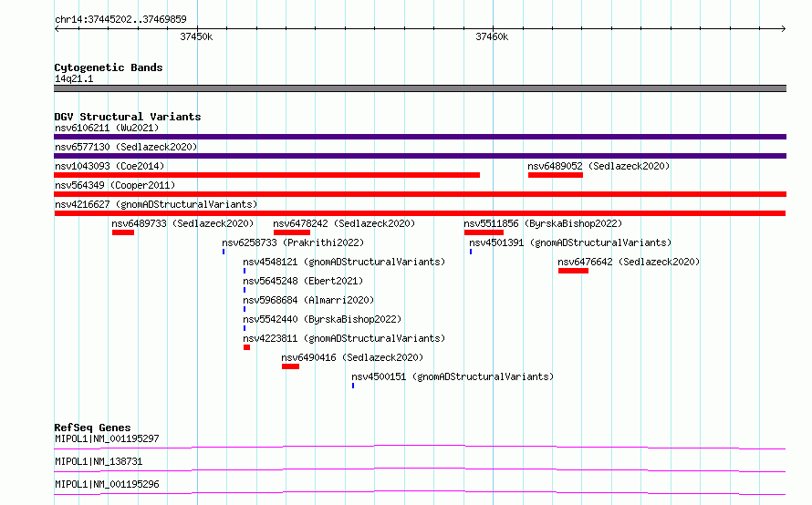Click the gray 14q21.1 cytoband bar
812x505 pixels.
pyautogui.click(x=420, y=88)
